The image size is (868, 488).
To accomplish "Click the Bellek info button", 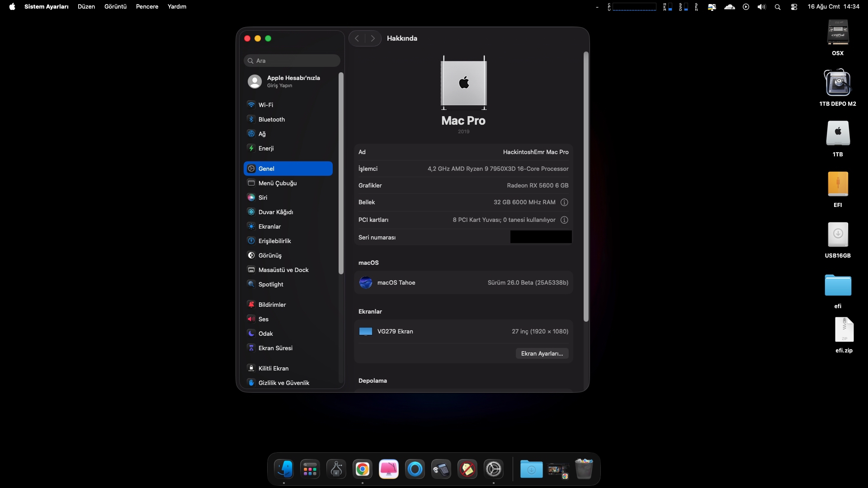I will 564,202.
